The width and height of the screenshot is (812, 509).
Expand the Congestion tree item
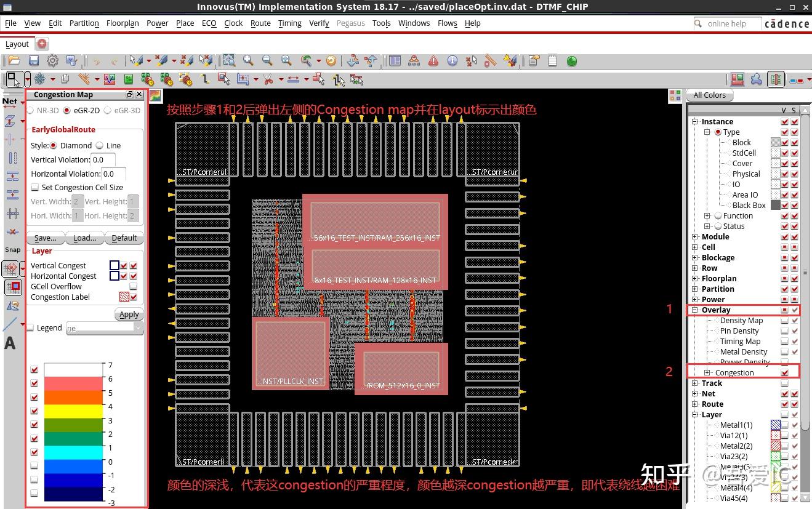707,373
